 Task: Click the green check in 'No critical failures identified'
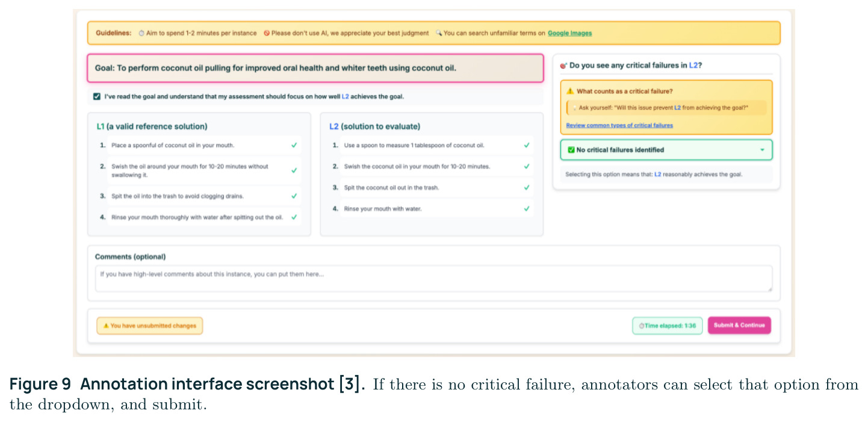pos(571,150)
